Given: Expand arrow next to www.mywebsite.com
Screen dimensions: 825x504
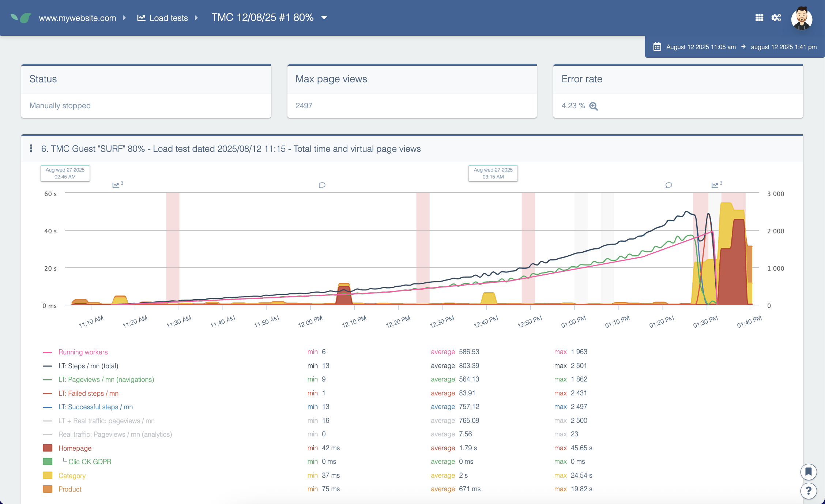Looking at the screenshot, I should (x=124, y=18).
